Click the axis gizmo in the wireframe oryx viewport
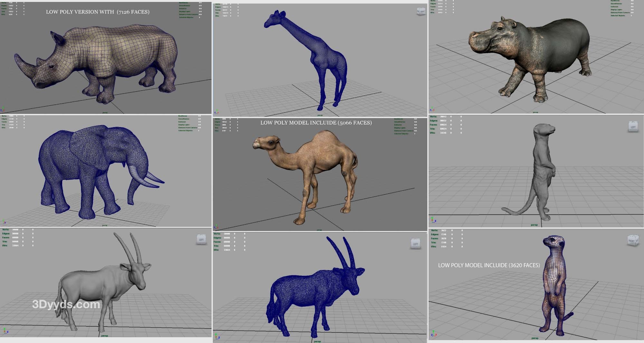The image size is (644, 343). (x=217, y=337)
